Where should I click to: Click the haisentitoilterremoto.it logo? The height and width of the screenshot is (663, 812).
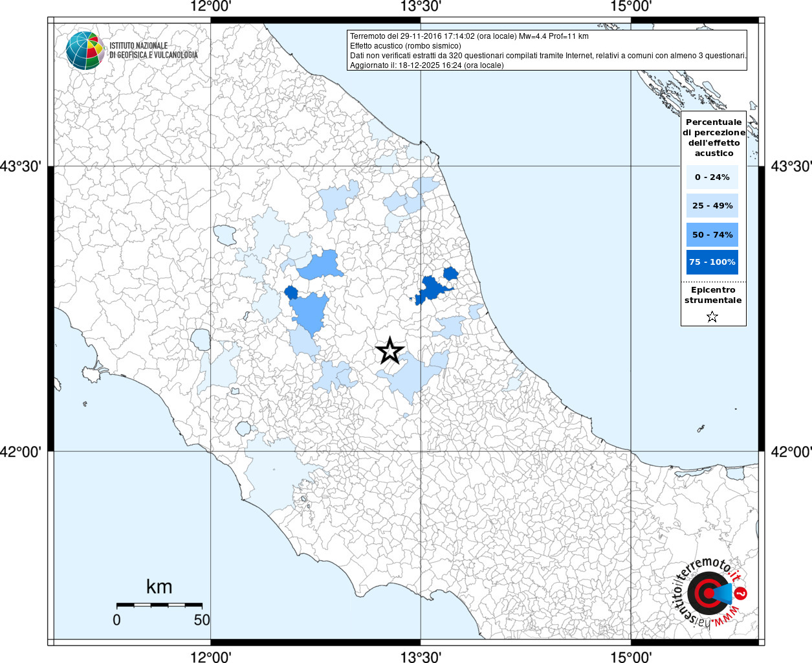(x=708, y=592)
